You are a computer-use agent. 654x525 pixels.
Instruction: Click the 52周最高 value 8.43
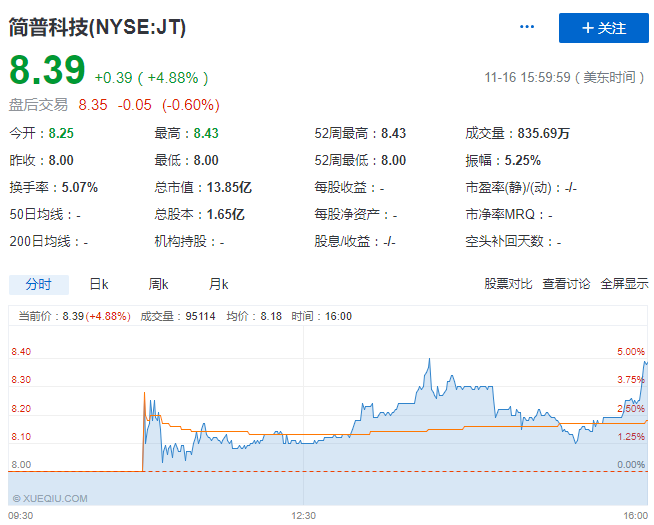(393, 133)
